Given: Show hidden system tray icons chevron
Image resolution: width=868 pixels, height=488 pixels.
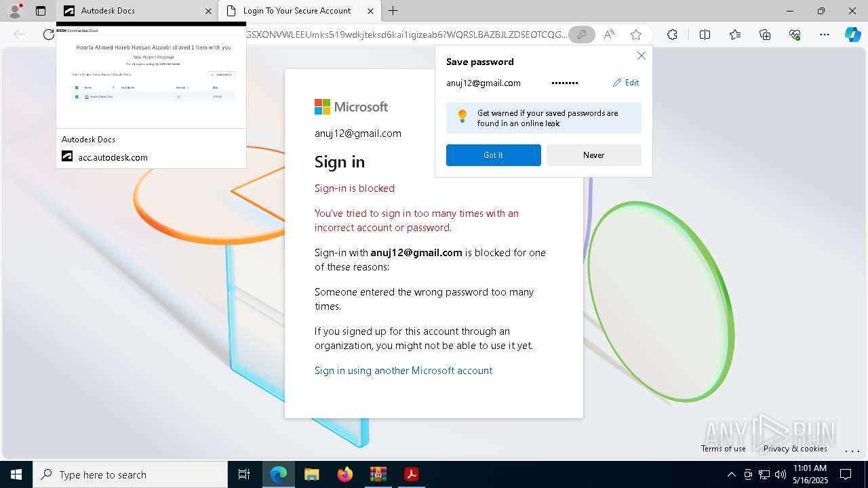Looking at the screenshot, I should 732,474.
